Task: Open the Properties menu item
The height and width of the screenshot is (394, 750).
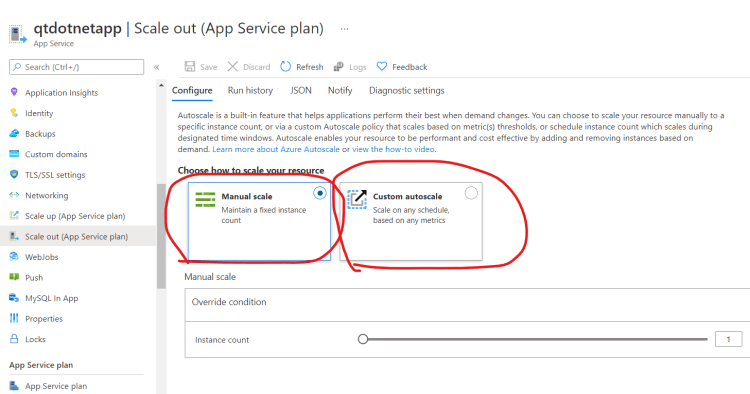Action: tap(44, 319)
